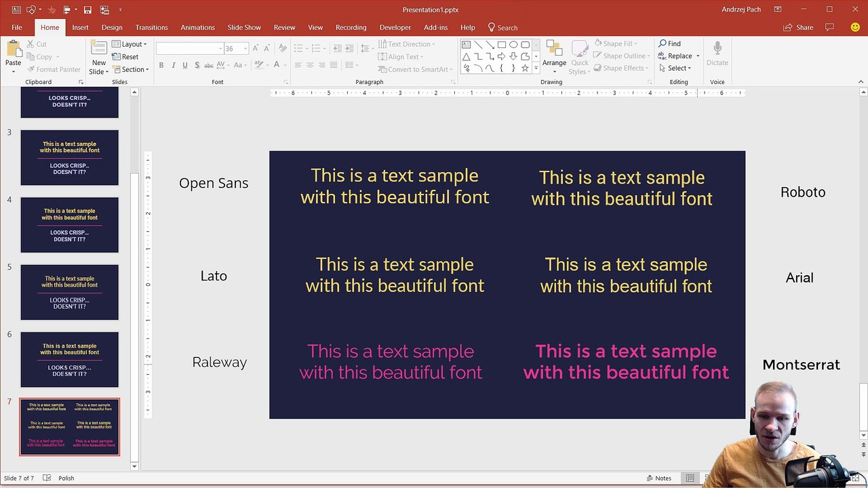Screen dimensions: 868x488
Task: Click the Strikethrough icon
Action: [x=209, y=65]
